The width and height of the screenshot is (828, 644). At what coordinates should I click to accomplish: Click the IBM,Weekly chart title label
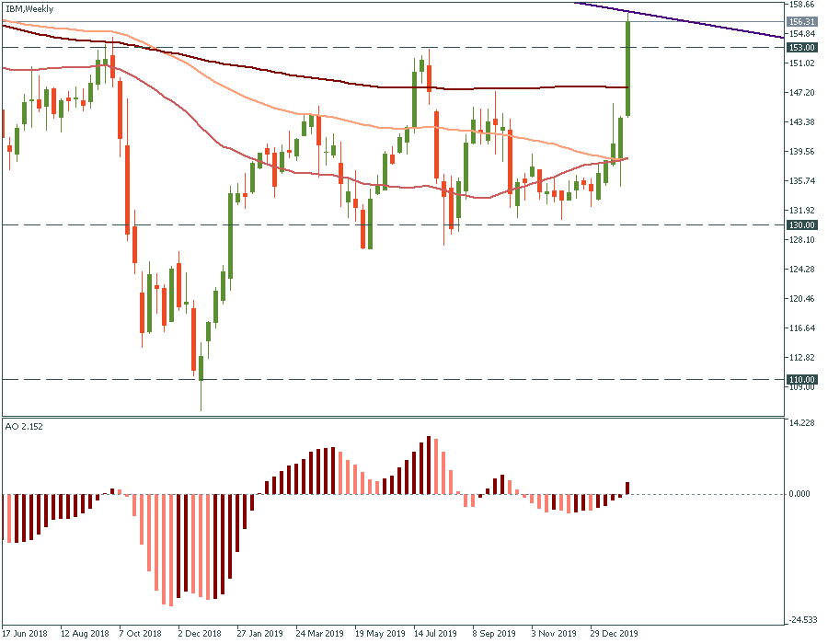coord(29,9)
